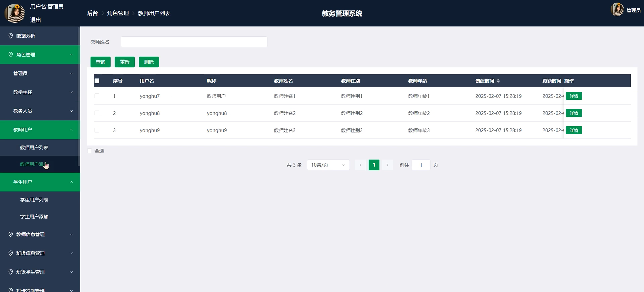Select the 教师用户添加 menu item

click(x=34, y=164)
